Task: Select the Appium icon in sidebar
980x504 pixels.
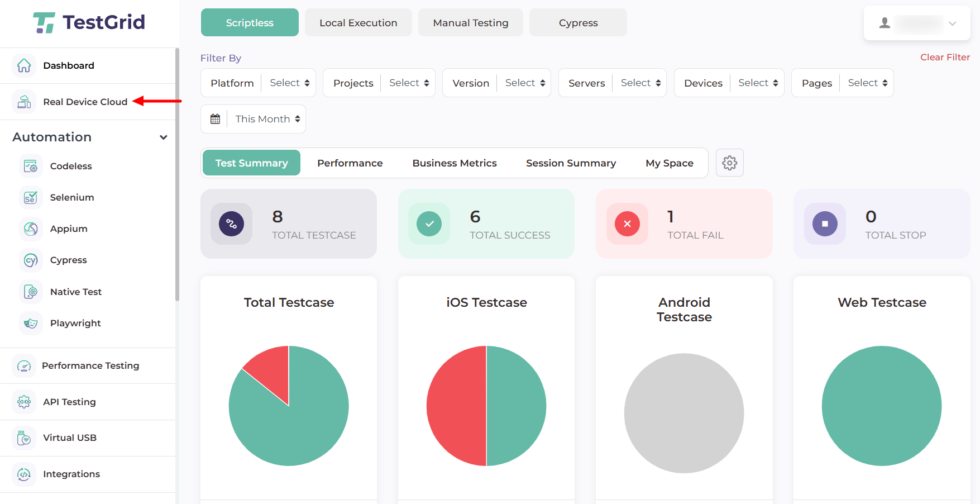Action: coord(31,229)
